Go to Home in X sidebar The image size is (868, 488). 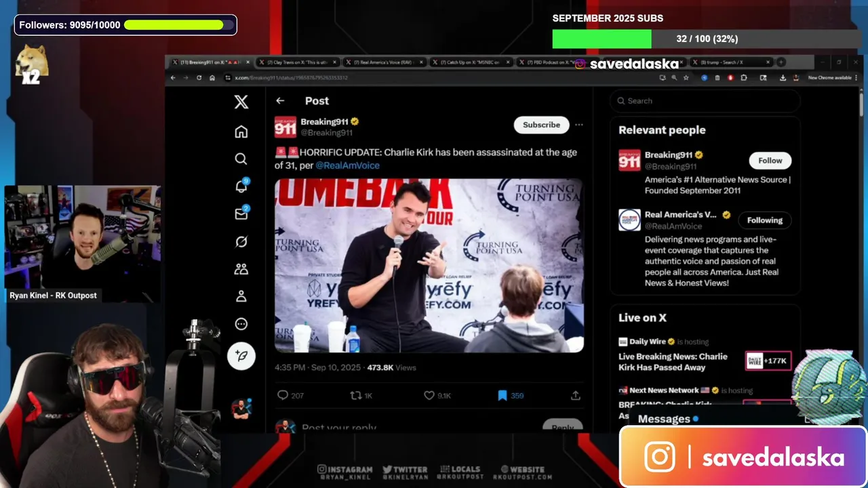point(241,131)
